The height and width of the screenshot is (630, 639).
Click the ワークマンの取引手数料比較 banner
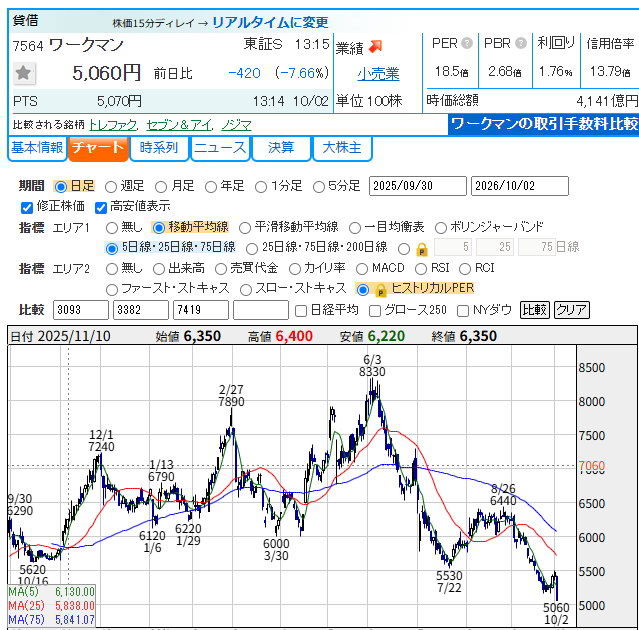point(544,124)
